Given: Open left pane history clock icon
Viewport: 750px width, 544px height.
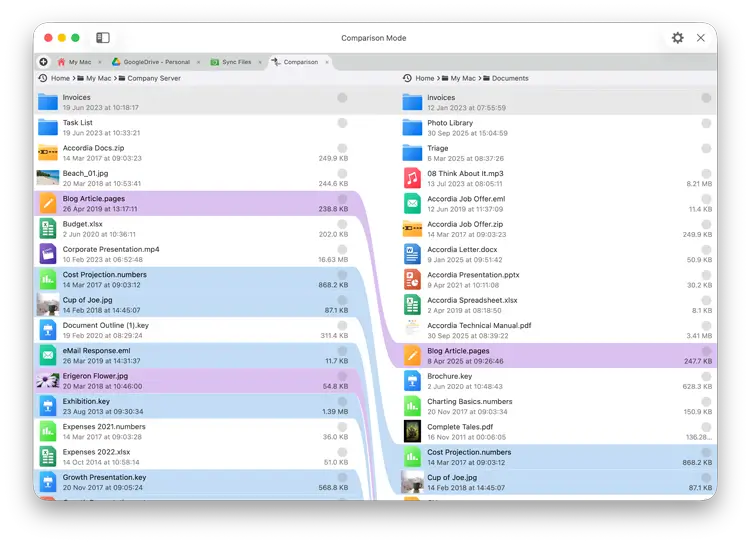Looking at the screenshot, I should [43, 78].
